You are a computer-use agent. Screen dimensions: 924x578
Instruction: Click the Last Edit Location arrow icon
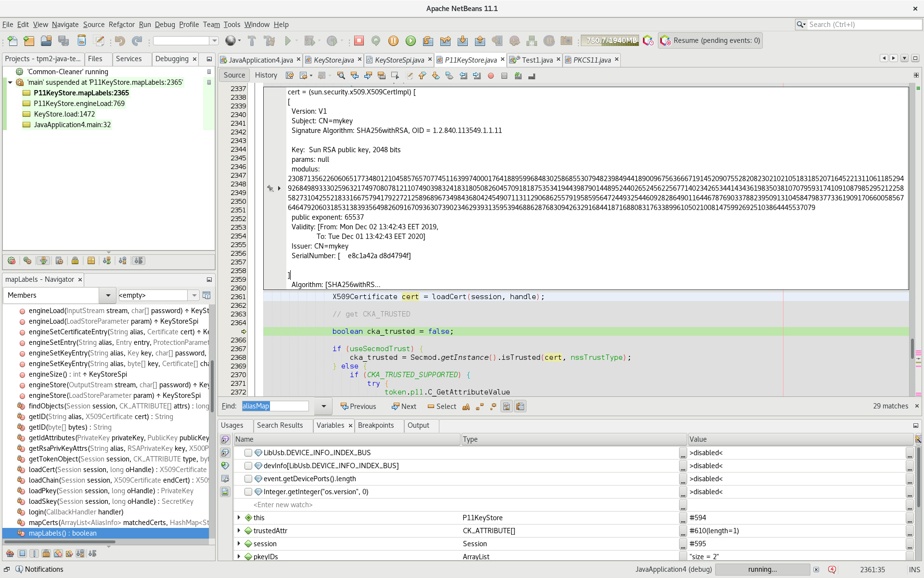pyautogui.click(x=290, y=76)
